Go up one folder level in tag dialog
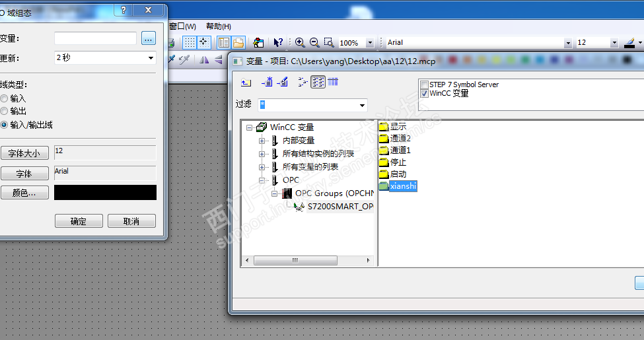 tap(246, 82)
